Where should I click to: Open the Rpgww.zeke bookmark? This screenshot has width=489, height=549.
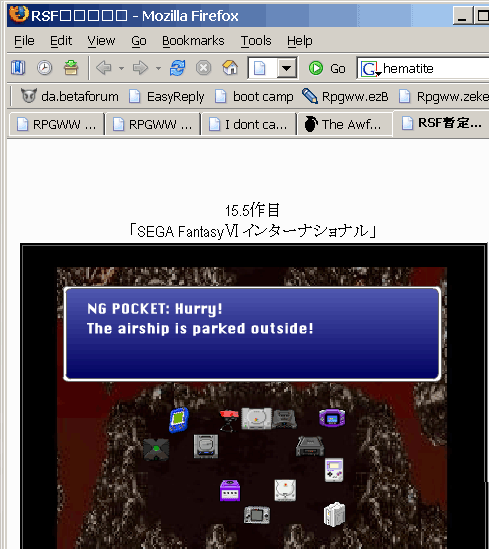click(x=444, y=96)
